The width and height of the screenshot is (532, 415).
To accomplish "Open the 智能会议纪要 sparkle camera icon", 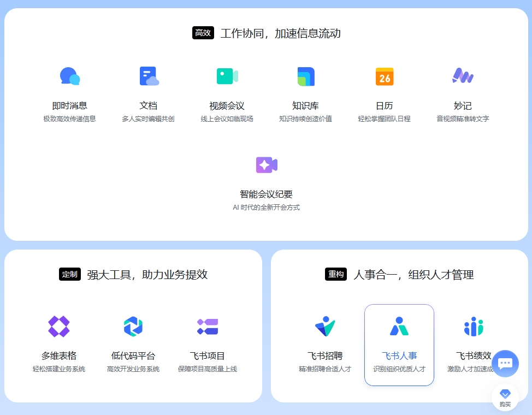I will tap(267, 165).
